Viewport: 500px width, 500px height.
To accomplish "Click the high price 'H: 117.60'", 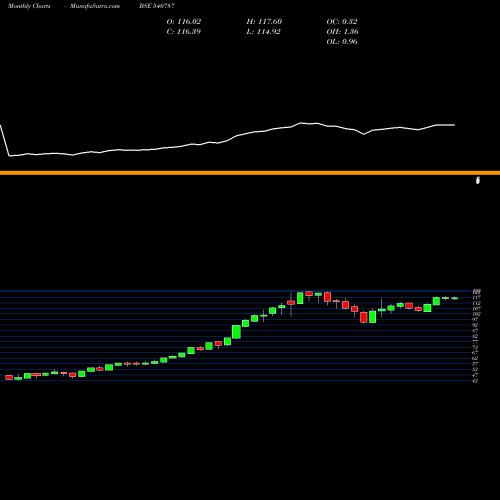I will 264,22.
